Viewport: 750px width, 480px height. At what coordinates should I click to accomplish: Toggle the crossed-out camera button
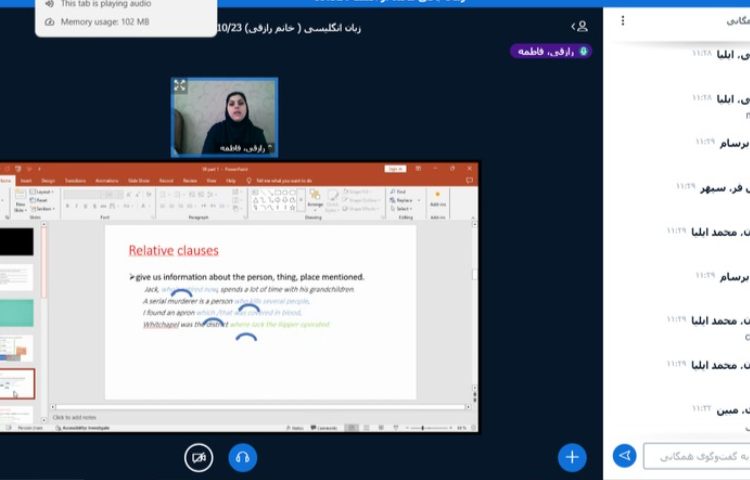[x=199, y=458]
